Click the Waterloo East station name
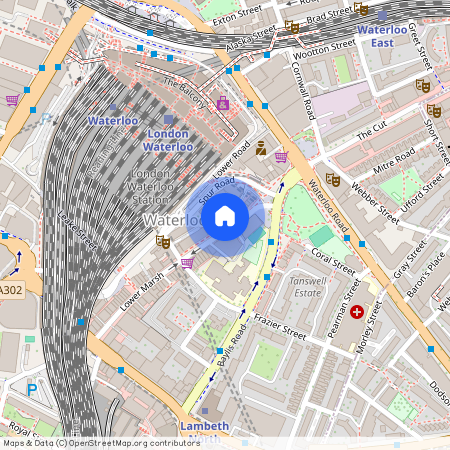This screenshot has height=450, width=450. 382,36
